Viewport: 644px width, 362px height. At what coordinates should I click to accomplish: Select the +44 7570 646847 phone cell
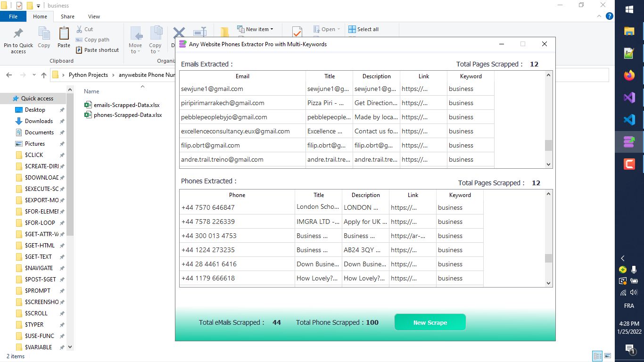[237, 207]
